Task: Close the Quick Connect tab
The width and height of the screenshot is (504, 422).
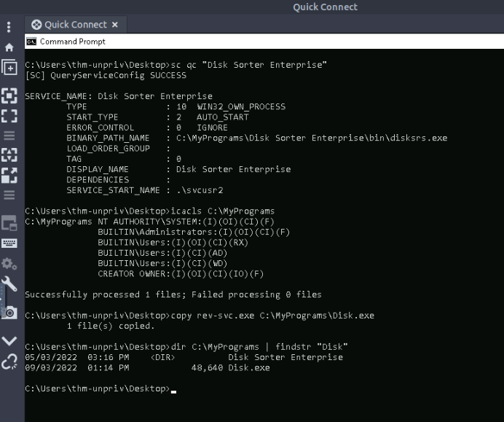Action: pyautogui.click(x=115, y=25)
